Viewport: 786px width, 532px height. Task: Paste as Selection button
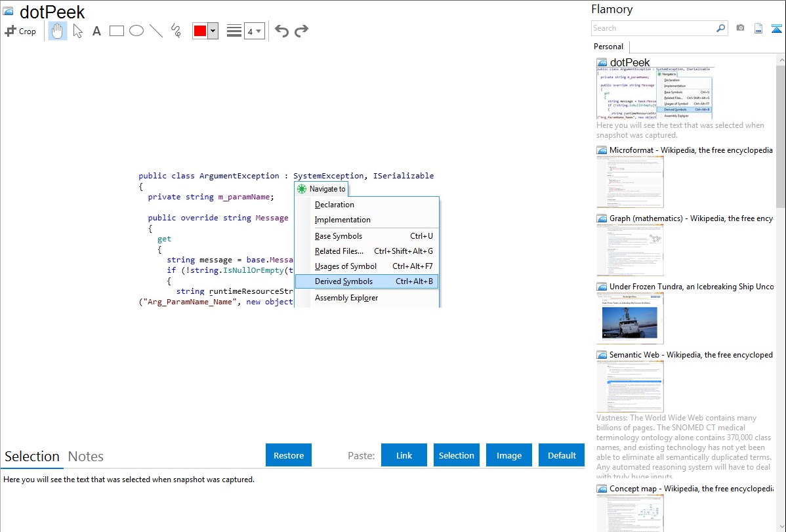(x=456, y=455)
